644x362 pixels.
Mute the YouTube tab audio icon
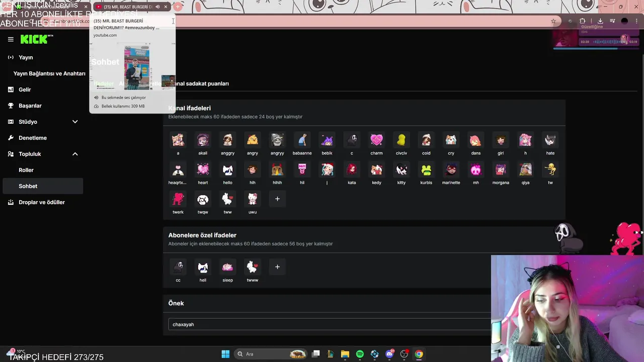point(157,7)
